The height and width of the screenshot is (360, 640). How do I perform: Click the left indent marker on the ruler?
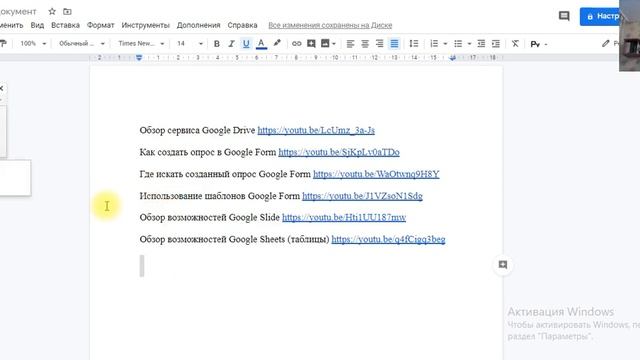(x=139, y=58)
